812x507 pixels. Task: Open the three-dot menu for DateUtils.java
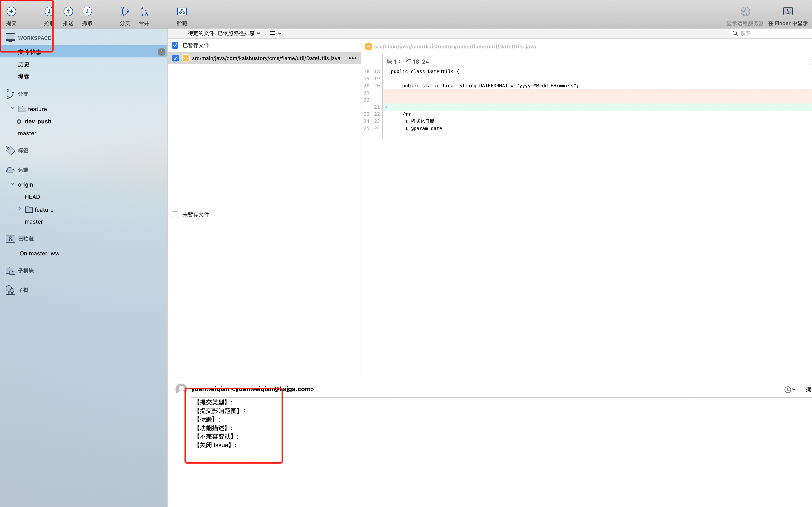(352, 58)
